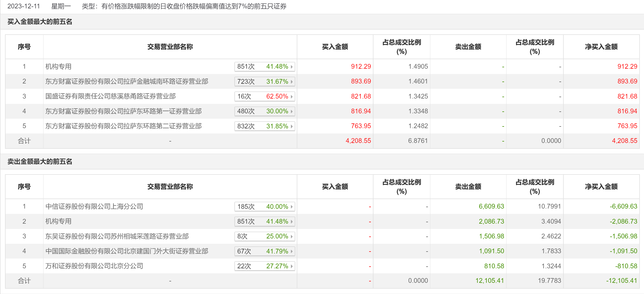Viewport: 644px width, 294px height.
Task: Click the 净买入金额 header in buy table
Action: [601, 47]
